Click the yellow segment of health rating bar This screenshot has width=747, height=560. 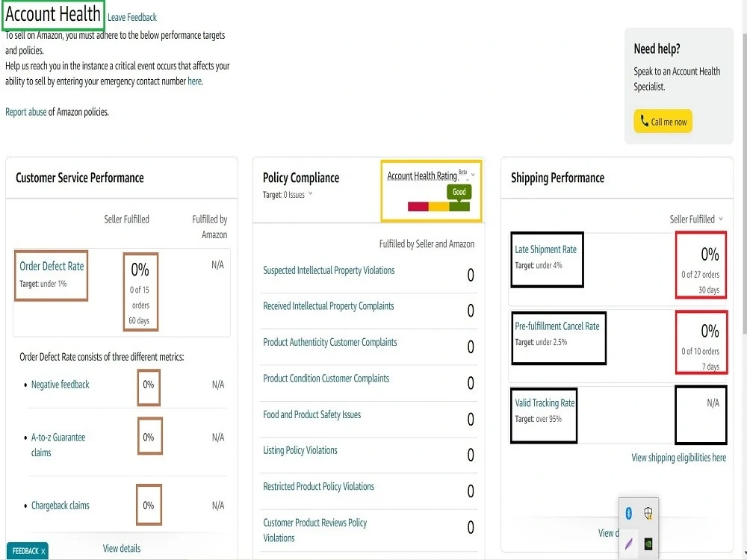(438, 207)
